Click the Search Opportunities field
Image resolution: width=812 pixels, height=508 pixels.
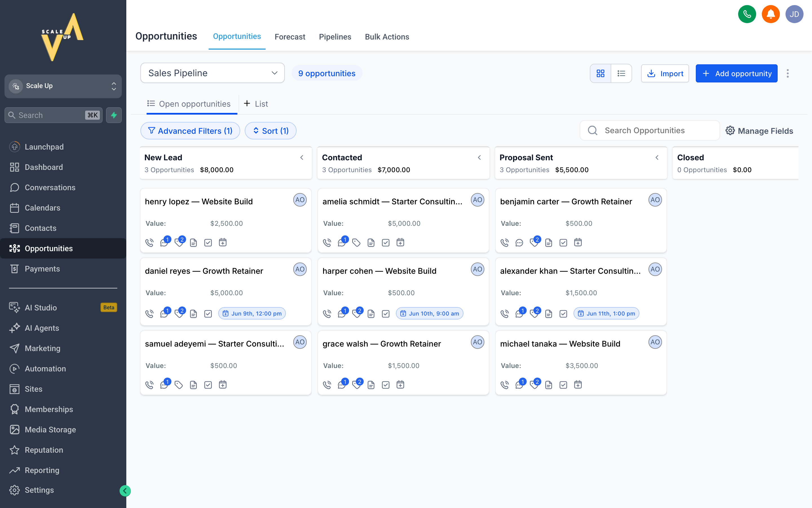(650, 130)
